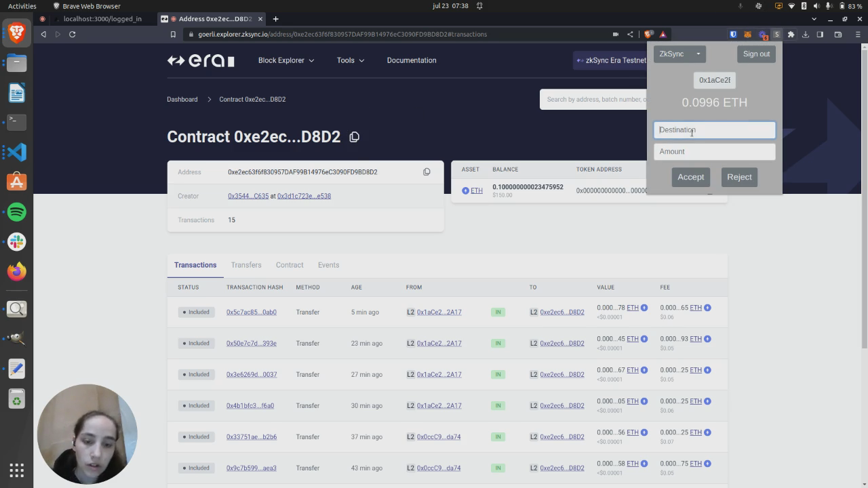
Task: Open the Brave Rewards triangle icon
Action: tap(663, 34)
